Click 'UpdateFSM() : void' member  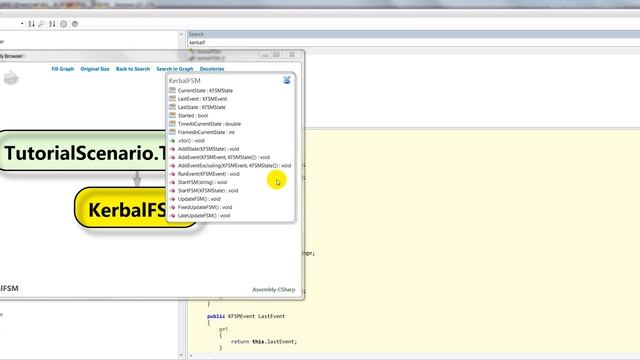(199, 199)
